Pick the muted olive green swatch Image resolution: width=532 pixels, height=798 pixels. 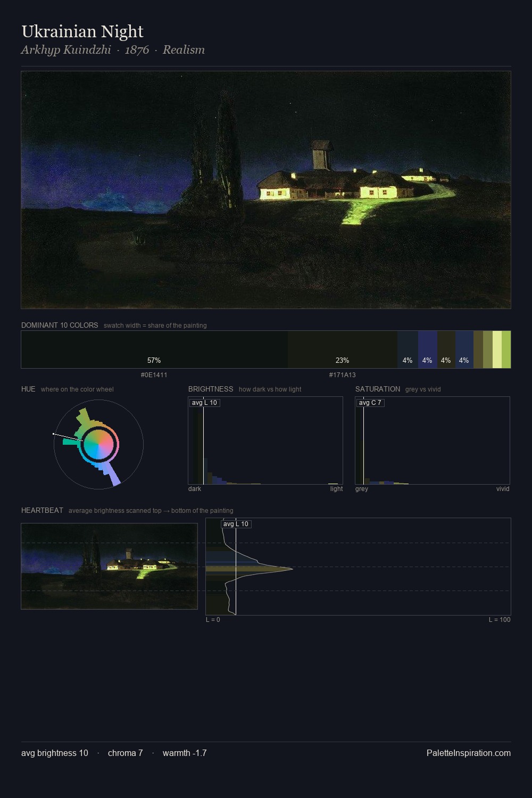point(488,350)
